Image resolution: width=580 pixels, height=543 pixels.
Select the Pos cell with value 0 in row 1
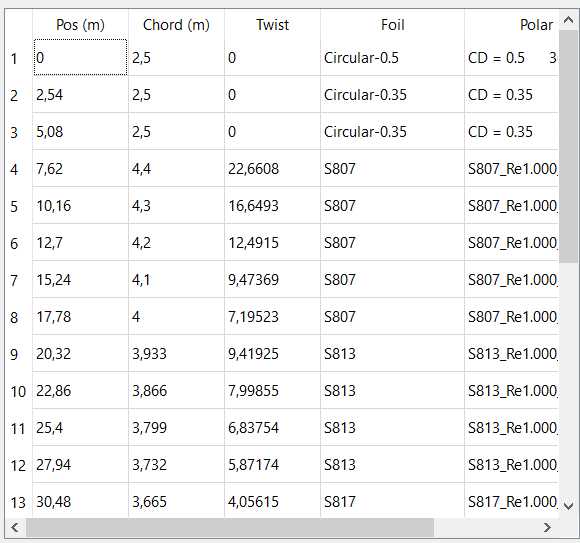[x=80, y=57]
